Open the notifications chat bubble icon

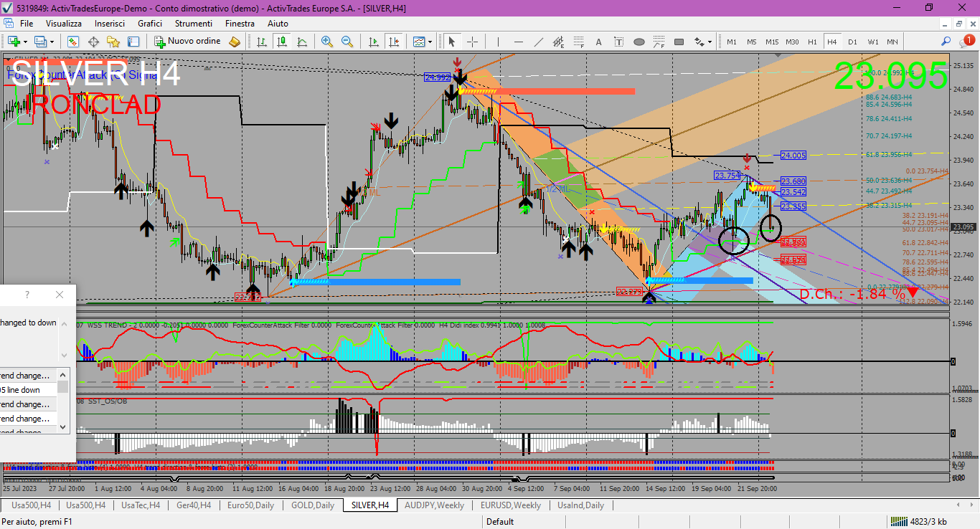pyautogui.click(x=966, y=42)
